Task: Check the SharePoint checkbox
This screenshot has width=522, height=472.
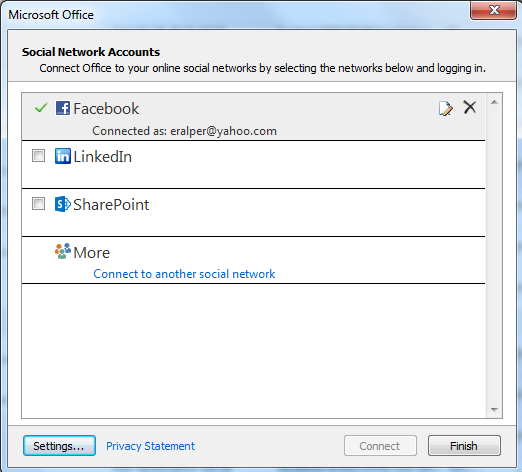Action: [x=38, y=204]
